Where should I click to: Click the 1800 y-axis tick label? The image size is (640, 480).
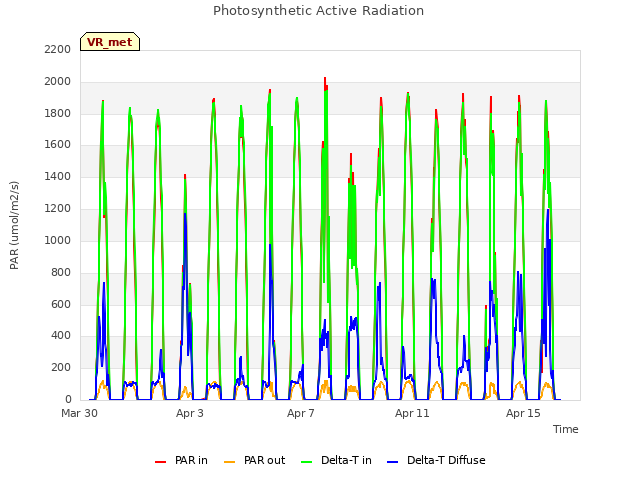[x=58, y=113]
